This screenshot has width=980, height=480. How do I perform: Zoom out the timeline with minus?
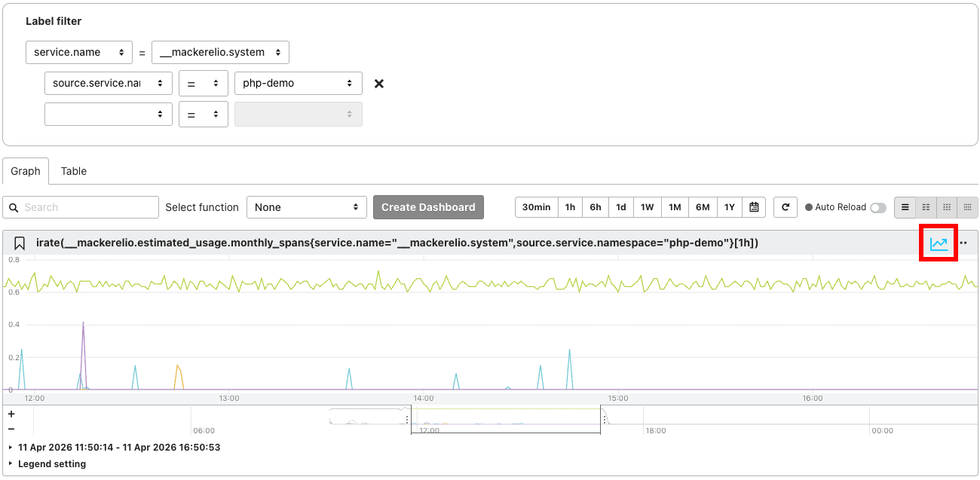click(x=11, y=429)
